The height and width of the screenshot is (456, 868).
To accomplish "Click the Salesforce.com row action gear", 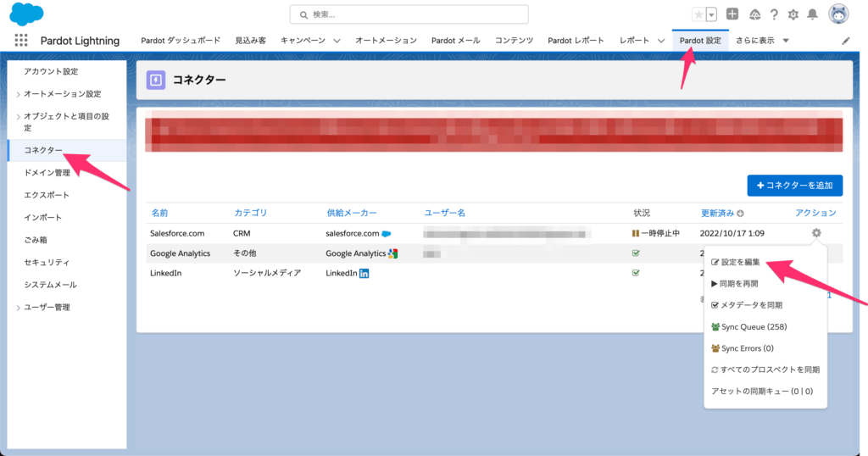I will [x=816, y=233].
